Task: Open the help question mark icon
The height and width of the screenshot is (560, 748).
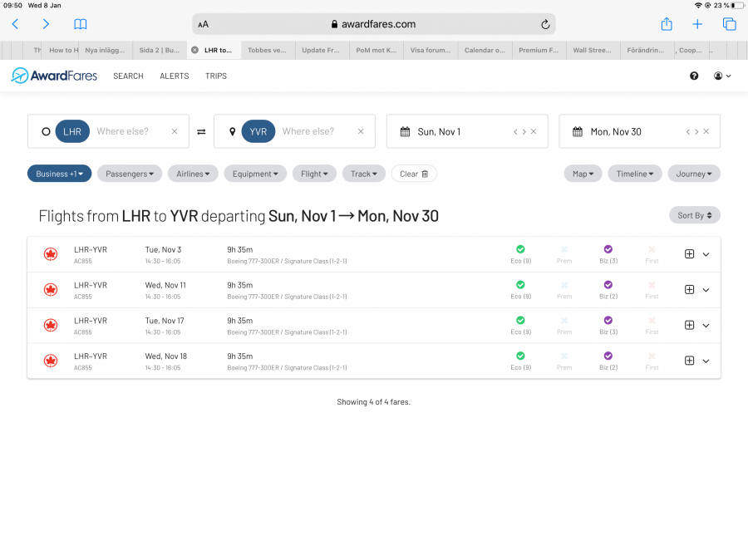Action: click(x=694, y=76)
